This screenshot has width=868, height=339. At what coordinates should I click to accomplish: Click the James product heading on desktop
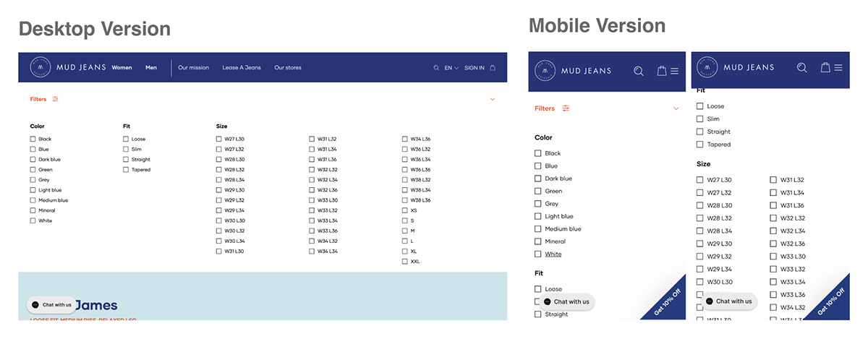click(x=96, y=306)
